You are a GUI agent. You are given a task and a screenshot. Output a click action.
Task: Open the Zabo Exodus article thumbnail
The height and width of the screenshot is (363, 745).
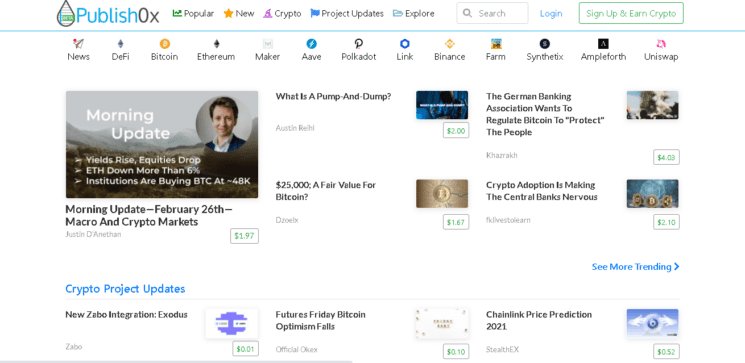pyautogui.click(x=232, y=323)
